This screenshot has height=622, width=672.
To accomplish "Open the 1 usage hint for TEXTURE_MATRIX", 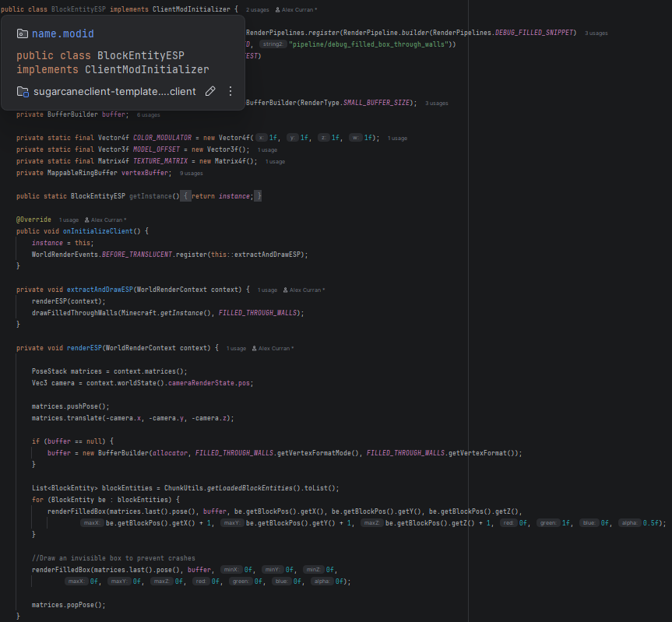I will 276,161.
